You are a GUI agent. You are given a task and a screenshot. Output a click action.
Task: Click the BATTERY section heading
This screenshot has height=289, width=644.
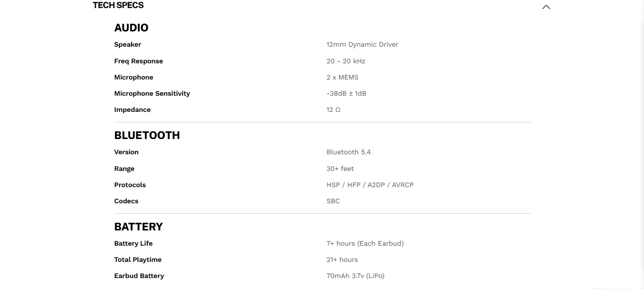pyautogui.click(x=138, y=227)
